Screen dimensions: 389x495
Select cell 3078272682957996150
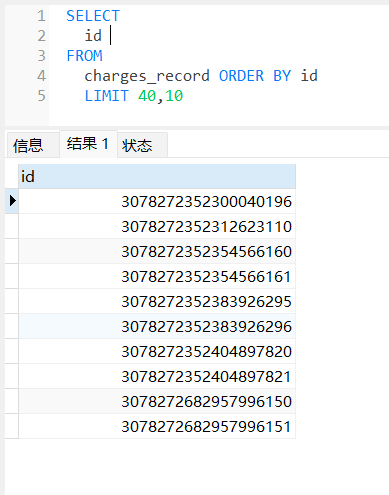pos(157,401)
